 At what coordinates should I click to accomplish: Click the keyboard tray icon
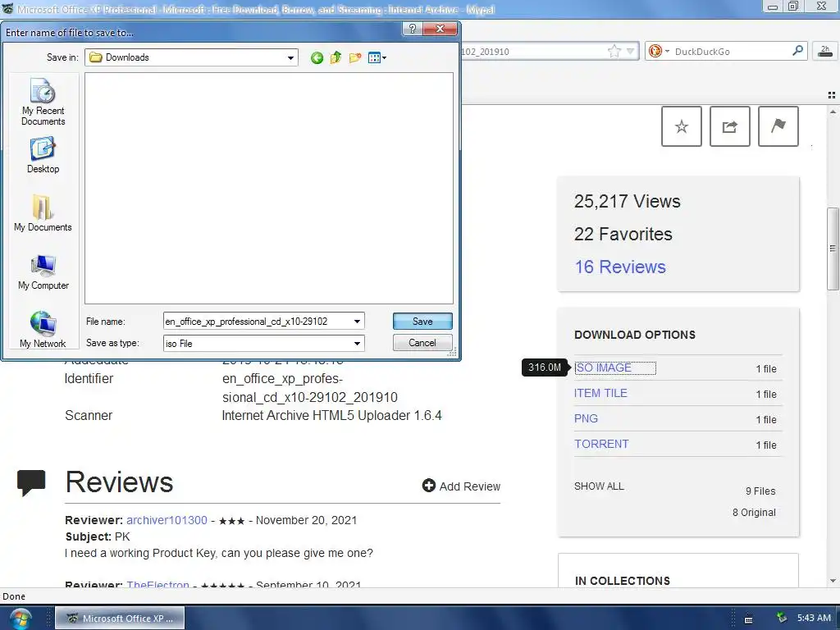pos(748,619)
